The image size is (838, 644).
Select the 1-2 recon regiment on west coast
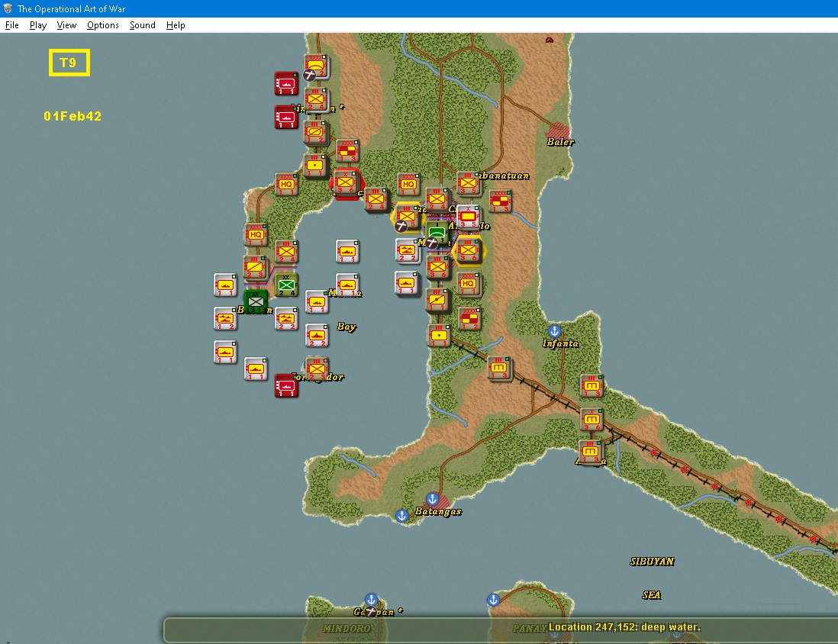point(315,133)
